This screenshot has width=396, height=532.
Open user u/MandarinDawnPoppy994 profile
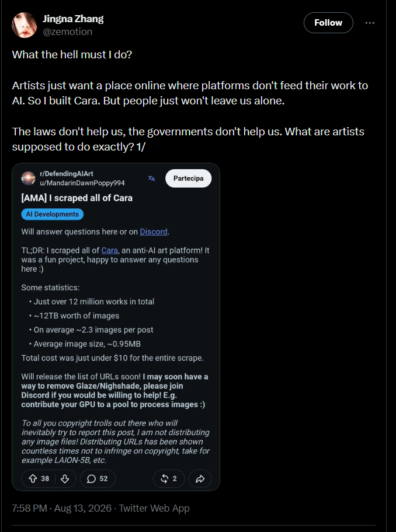click(x=82, y=183)
